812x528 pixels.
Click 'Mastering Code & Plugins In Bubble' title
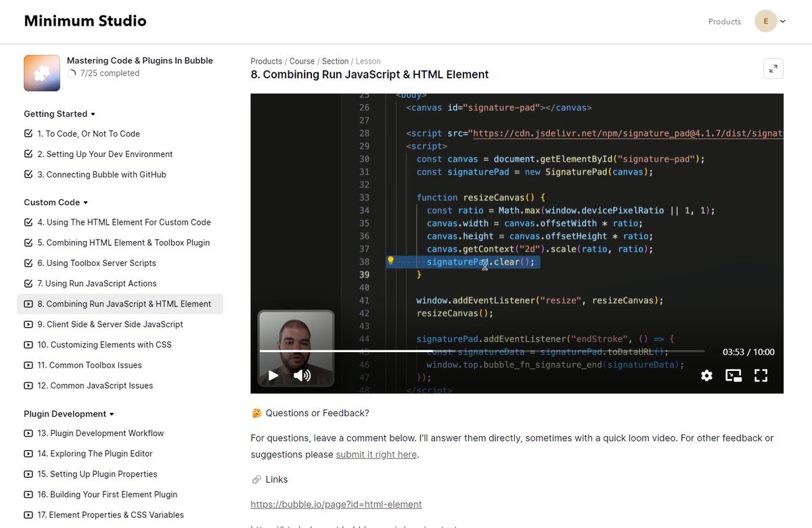[x=140, y=60]
